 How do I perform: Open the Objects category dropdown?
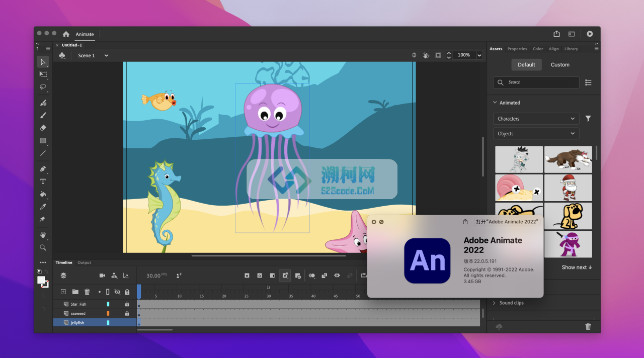(536, 134)
